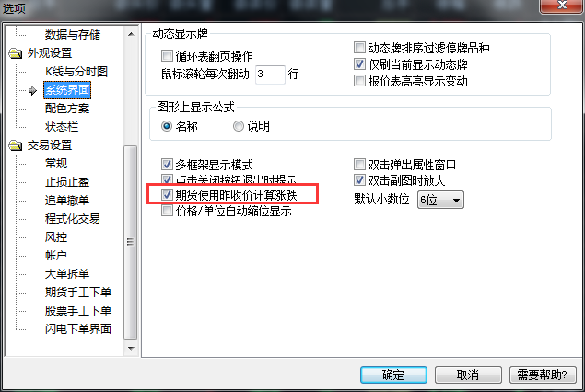
Task: Toggle 双击副图时放大 checkbox
Action: [359, 180]
